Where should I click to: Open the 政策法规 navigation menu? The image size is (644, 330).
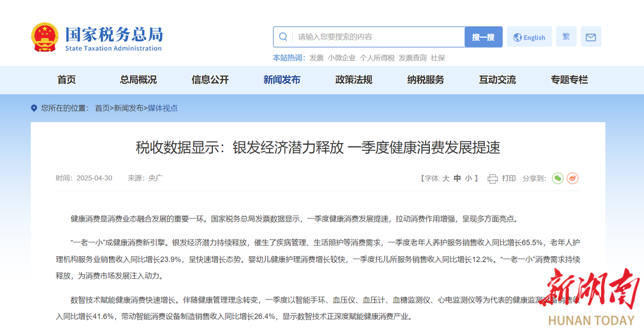click(354, 80)
